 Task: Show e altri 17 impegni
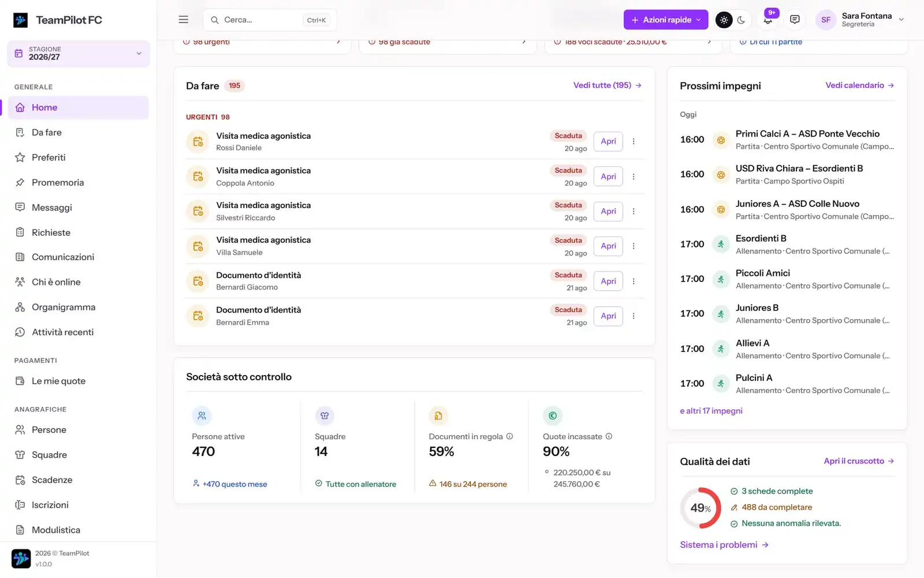[x=711, y=411]
